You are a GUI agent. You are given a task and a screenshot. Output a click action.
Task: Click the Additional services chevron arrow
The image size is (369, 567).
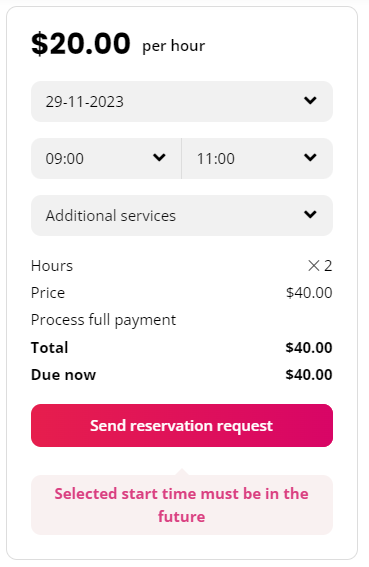tap(310, 215)
